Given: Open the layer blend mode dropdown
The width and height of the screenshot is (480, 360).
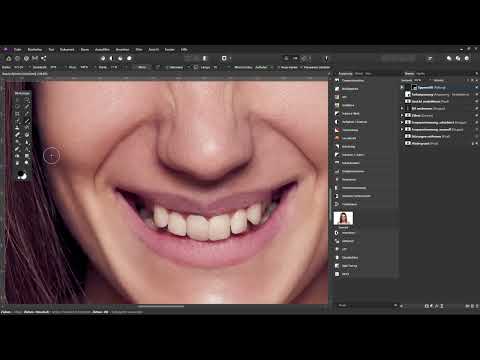Looking at the screenshot, I should point(440,80).
